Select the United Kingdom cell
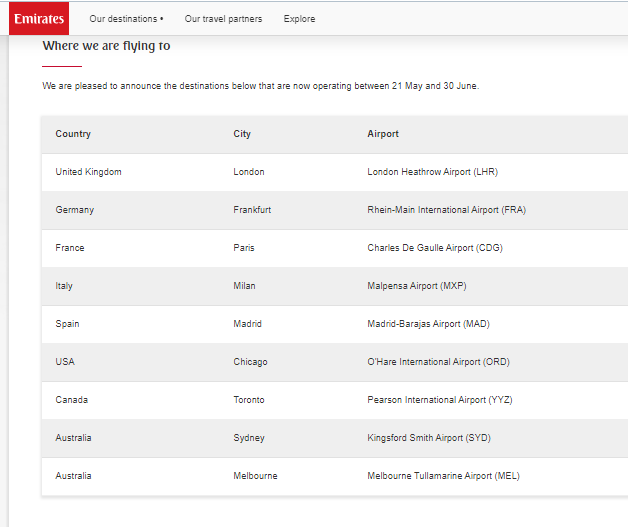The width and height of the screenshot is (628, 527). (x=89, y=172)
